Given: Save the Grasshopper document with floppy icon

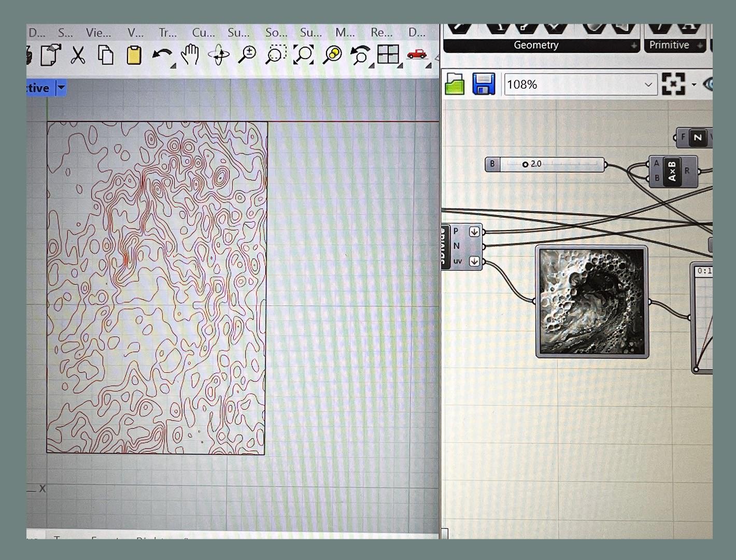Looking at the screenshot, I should [x=484, y=84].
